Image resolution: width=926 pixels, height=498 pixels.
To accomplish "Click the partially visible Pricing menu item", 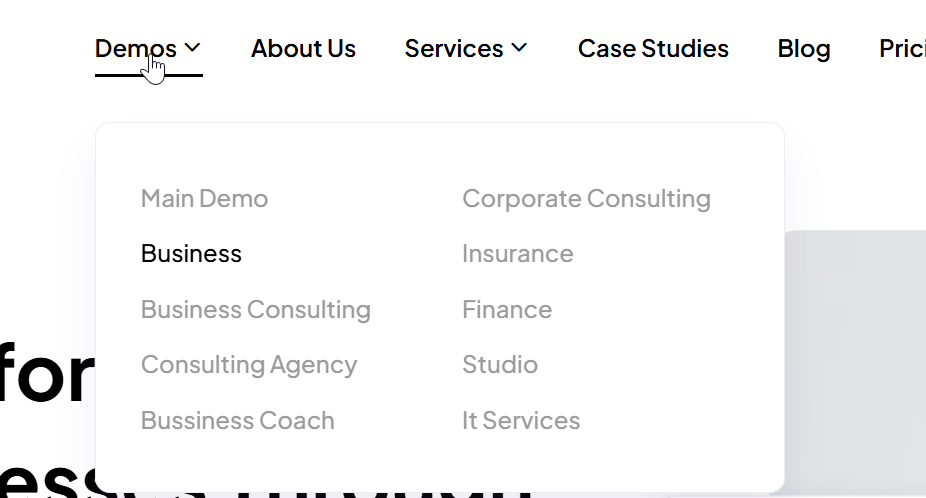I will point(901,48).
